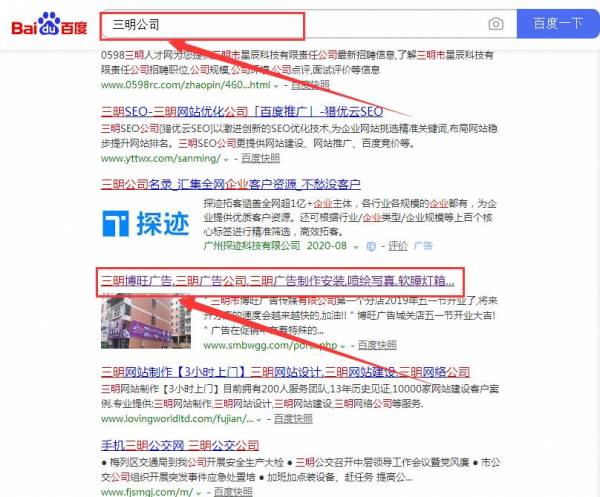
Task: Open the 三明SEO-三明网站优化公司 result title
Action: tap(242, 111)
